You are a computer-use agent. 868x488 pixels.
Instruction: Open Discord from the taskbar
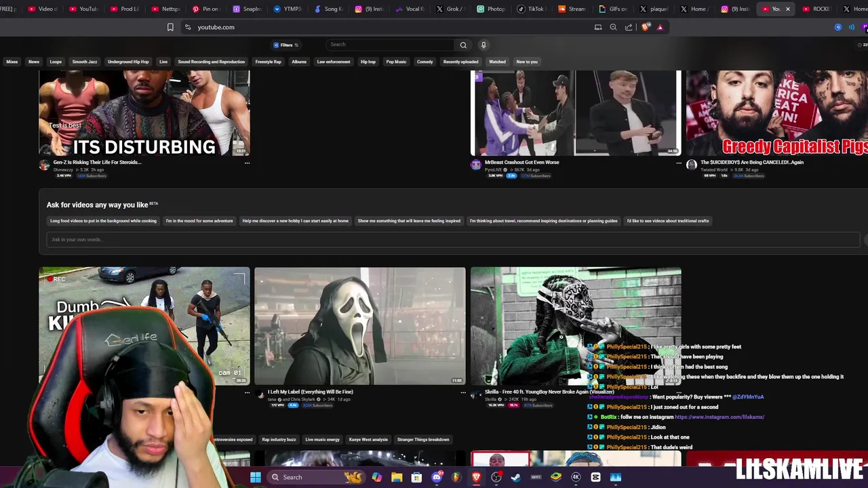pos(437,477)
